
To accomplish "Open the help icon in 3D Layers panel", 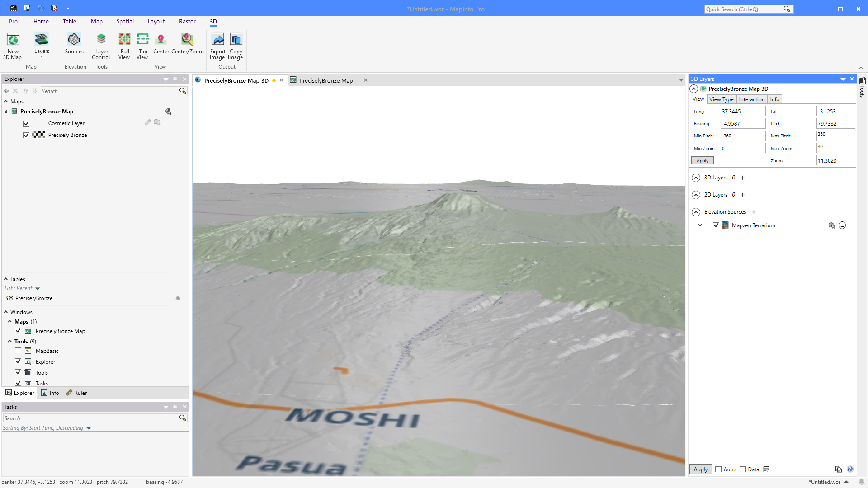I will click(x=850, y=469).
